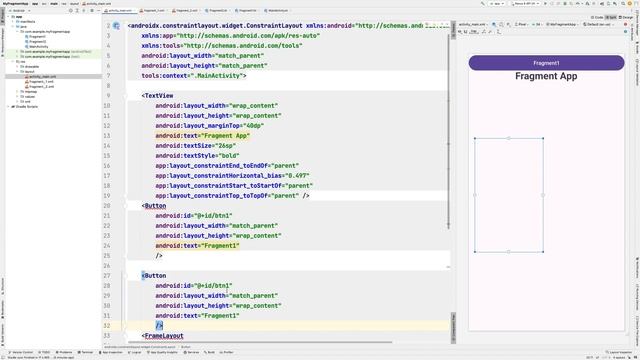Screen dimensions: 640x360
Task: Click MyFragmentApp in top navigation bar
Action: click(16, 4)
